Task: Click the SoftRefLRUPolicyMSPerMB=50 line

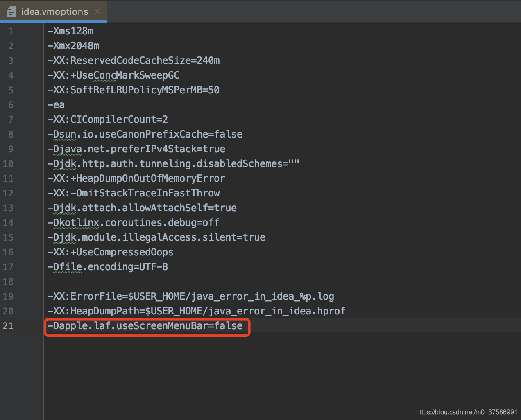Action: [134, 90]
